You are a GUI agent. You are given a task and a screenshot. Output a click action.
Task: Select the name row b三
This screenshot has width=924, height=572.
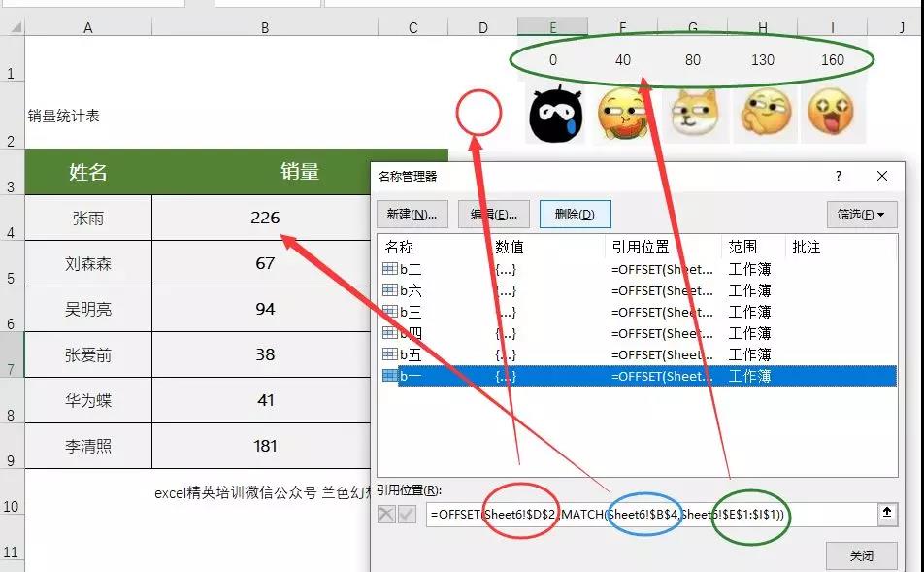click(x=638, y=312)
